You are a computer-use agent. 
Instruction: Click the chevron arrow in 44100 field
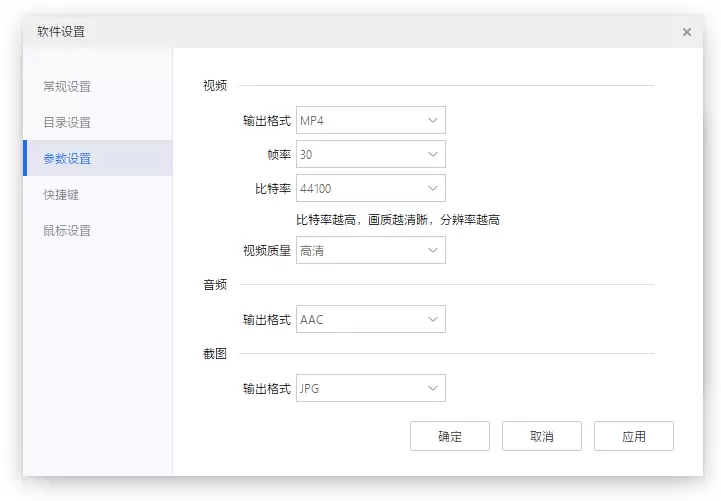click(433, 188)
